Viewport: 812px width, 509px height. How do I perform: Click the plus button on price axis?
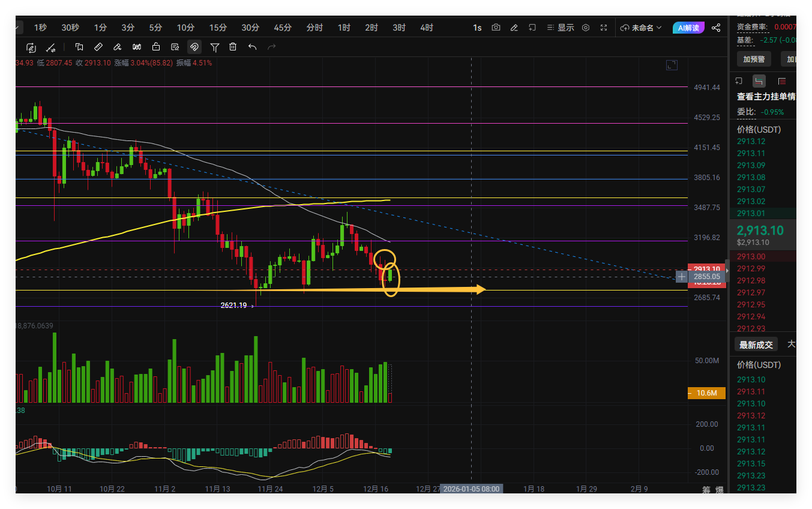[682, 277]
